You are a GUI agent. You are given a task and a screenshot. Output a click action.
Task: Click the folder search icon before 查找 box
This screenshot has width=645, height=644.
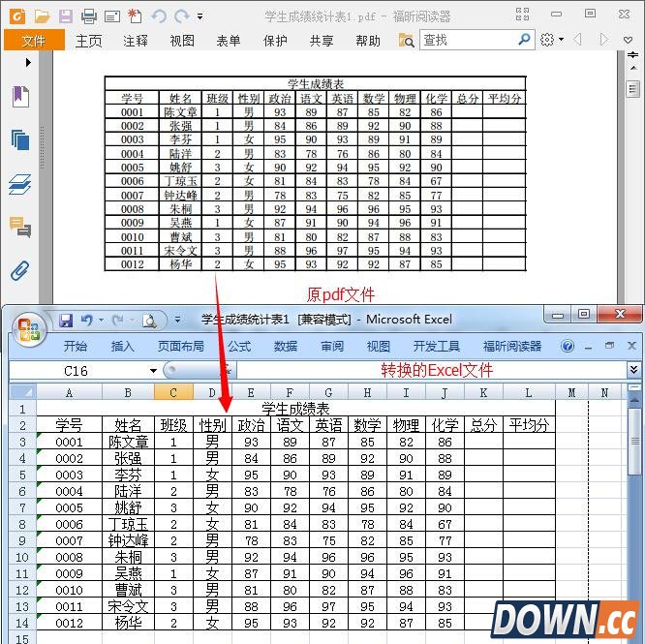tap(406, 41)
